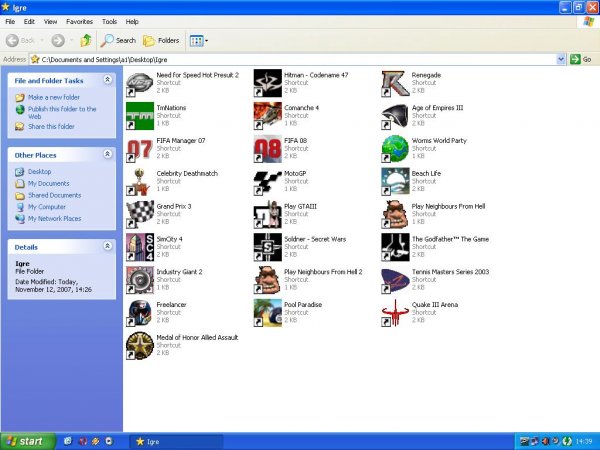Open the Tools menu
The width and height of the screenshot is (600, 450).
(x=109, y=22)
